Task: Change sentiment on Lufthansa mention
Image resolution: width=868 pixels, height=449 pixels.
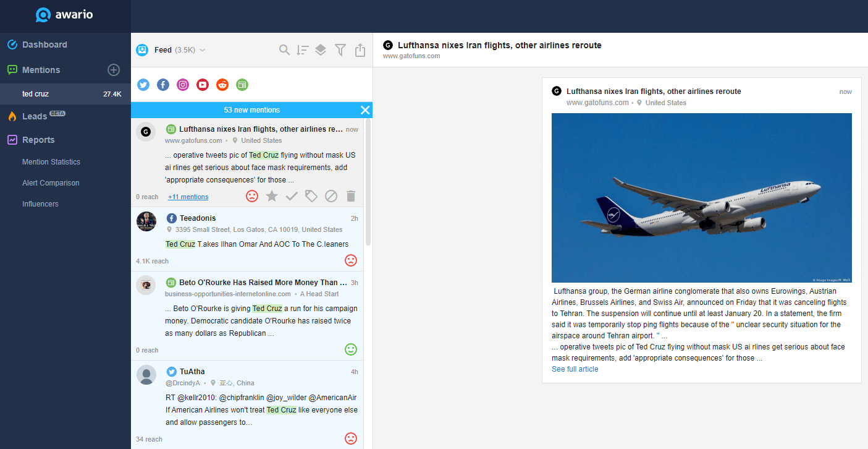Action: pyautogui.click(x=252, y=196)
